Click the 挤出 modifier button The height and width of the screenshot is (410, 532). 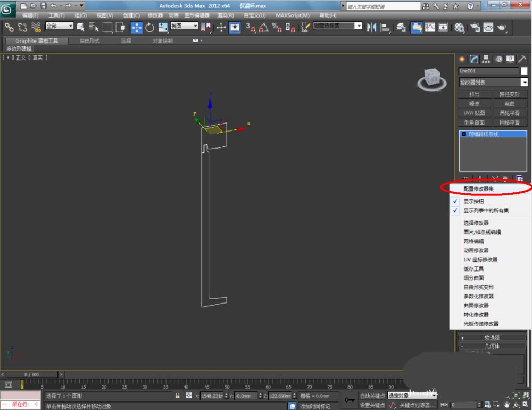pyautogui.click(x=475, y=94)
